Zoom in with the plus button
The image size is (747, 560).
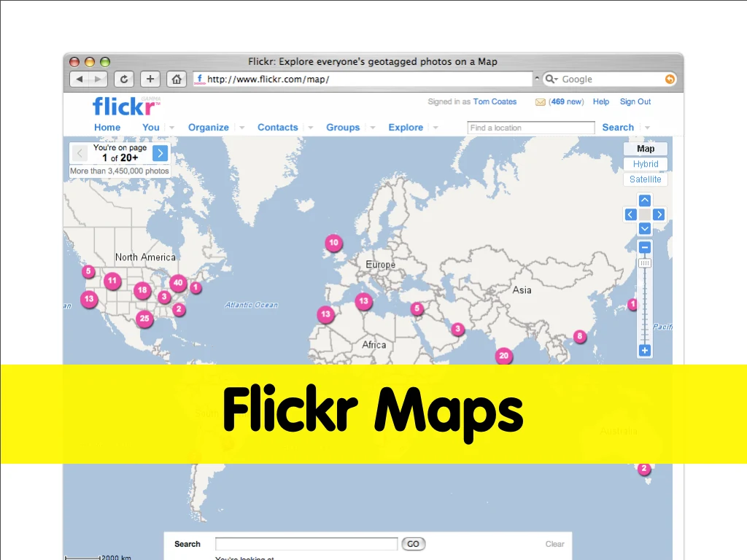click(x=645, y=351)
